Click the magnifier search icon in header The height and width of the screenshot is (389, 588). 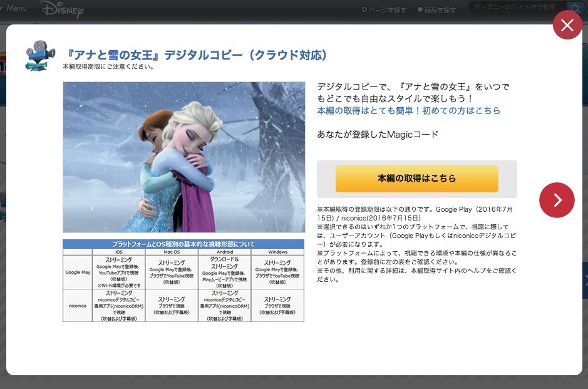point(574,8)
